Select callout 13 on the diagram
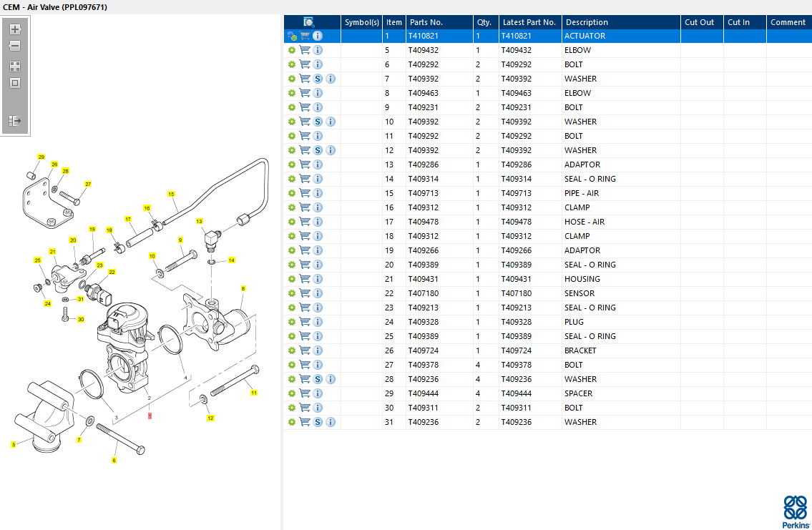The width and height of the screenshot is (812, 530). tap(200, 221)
